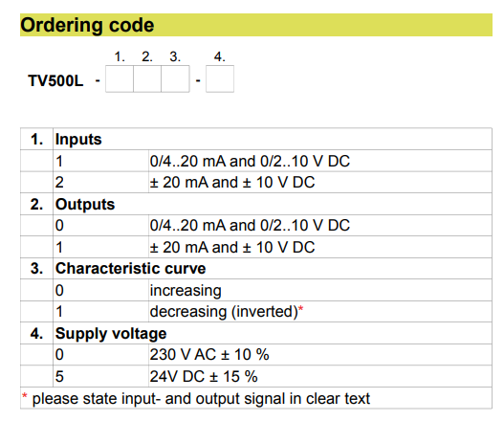Select the Characteristic curve header row
504x421 pixels.
256,269
